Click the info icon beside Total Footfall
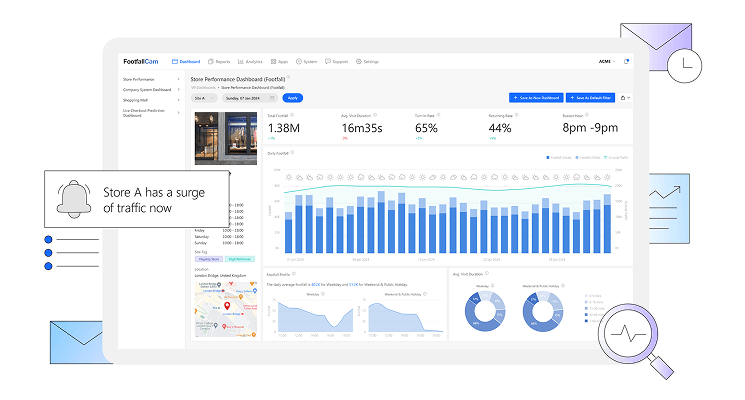Image resolution: width=745 pixels, height=400 pixels. [294, 115]
